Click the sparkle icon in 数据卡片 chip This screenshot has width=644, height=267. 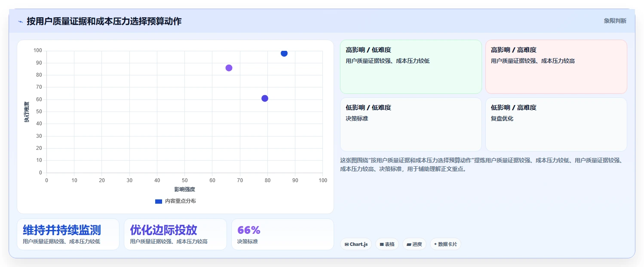(x=435, y=244)
